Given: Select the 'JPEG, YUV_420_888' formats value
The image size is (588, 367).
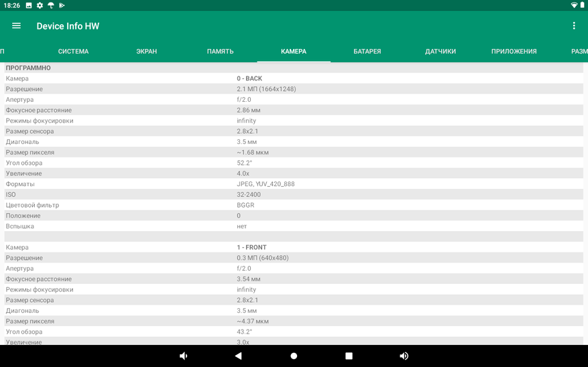Looking at the screenshot, I should pyautogui.click(x=266, y=184).
